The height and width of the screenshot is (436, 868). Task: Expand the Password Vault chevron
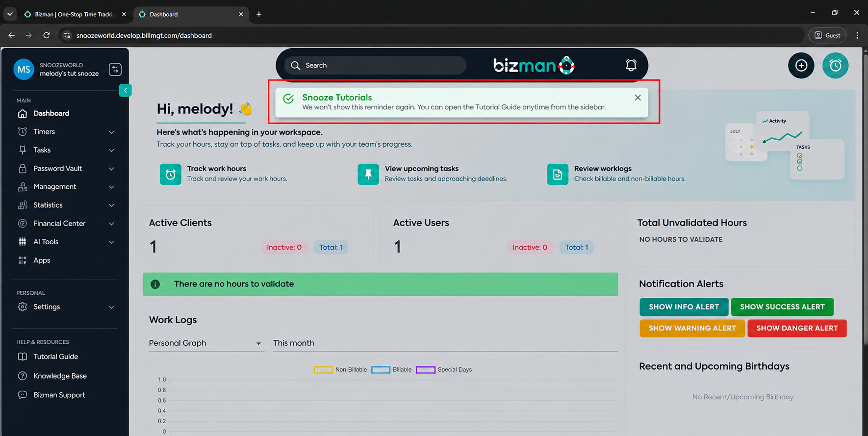click(x=111, y=169)
